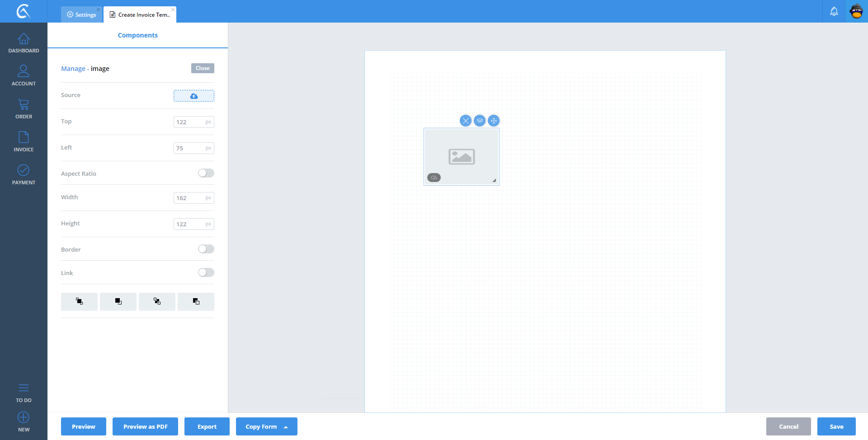
Task: Click the last layer-order button in the row
Action: pyautogui.click(x=196, y=301)
